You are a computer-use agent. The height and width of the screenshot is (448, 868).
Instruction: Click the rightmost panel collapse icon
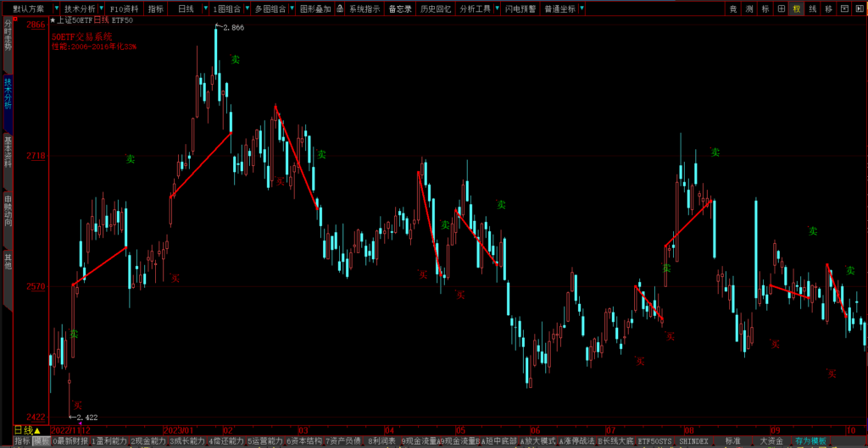click(x=859, y=8)
